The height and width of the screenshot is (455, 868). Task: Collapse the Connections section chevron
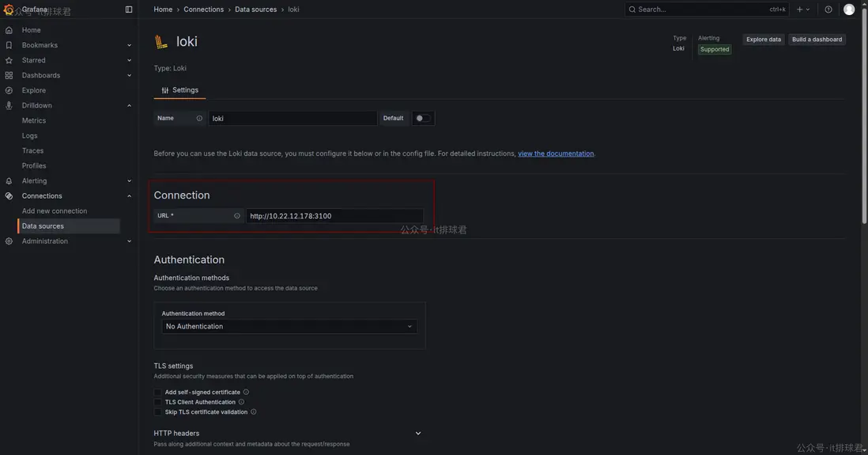[129, 195]
